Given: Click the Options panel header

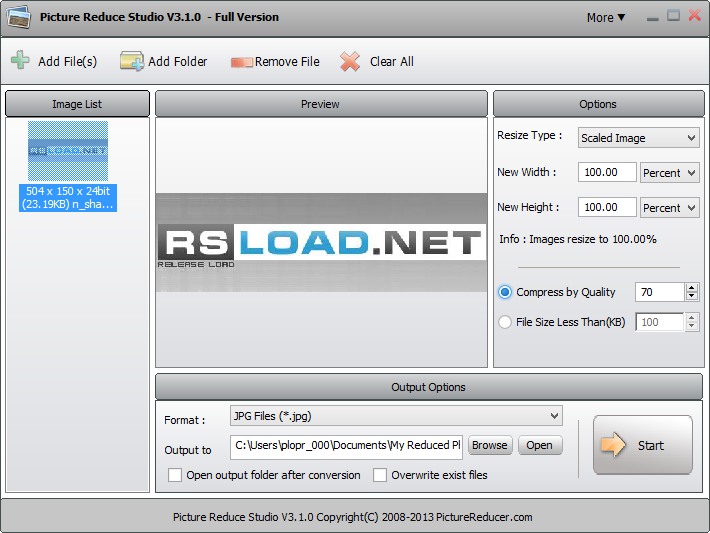Looking at the screenshot, I should pos(598,104).
